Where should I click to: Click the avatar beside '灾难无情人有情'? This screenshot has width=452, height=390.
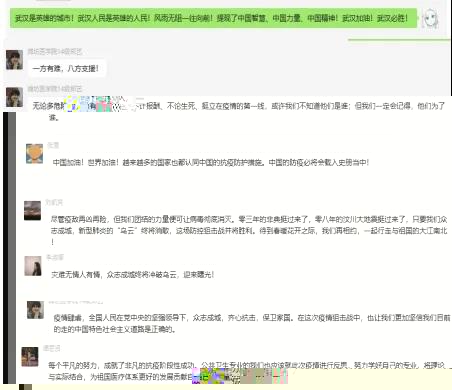coord(33,266)
